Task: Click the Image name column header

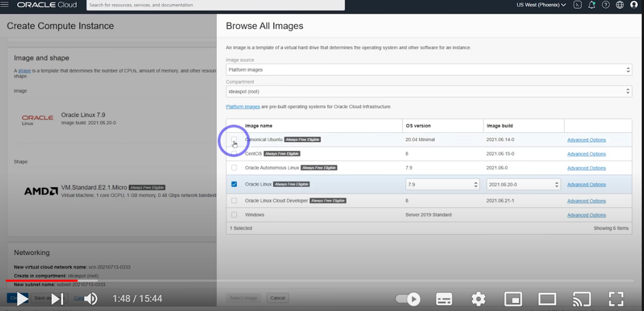Action: coord(258,126)
